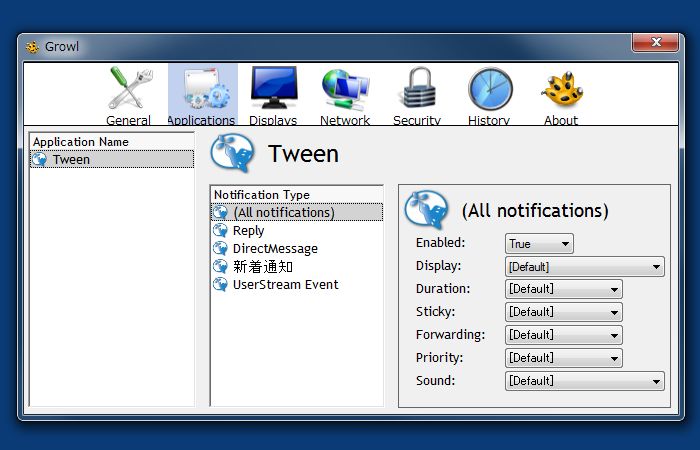Click the icon beside UserStream Event
700x450 pixels.
click(x=220, y=284)
